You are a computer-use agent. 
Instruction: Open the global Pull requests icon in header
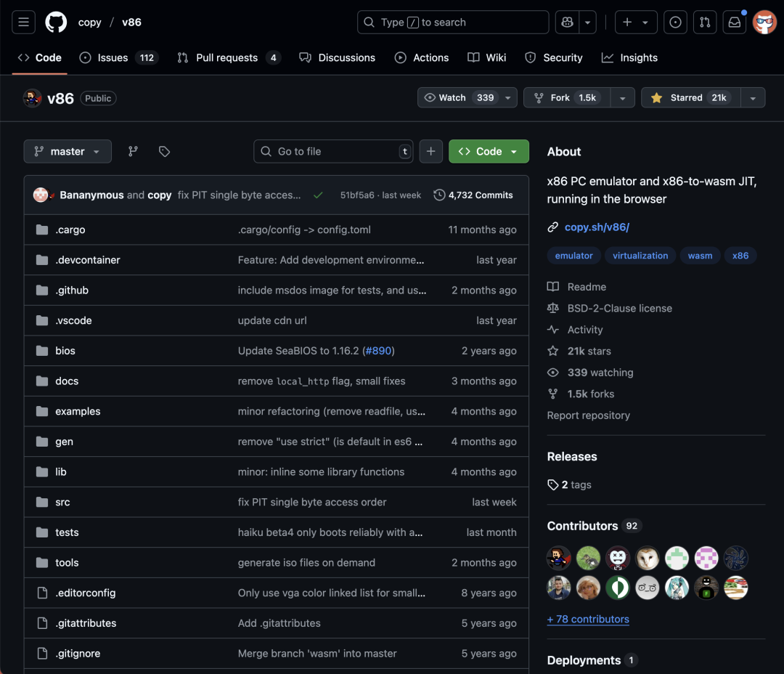tap(704, 22)
